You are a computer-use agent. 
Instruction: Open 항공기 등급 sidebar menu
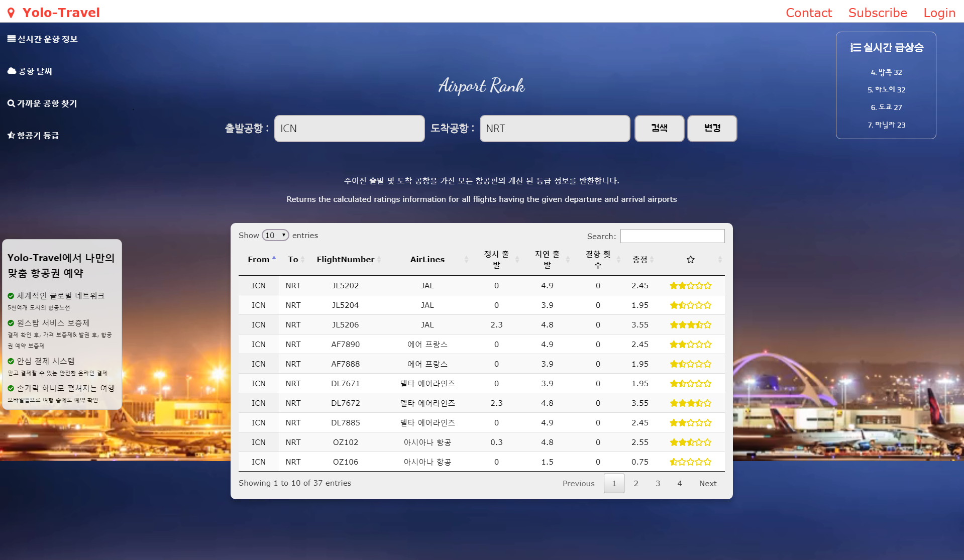pos(33,136)
